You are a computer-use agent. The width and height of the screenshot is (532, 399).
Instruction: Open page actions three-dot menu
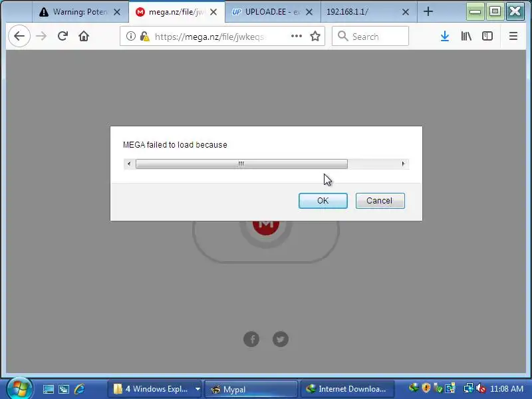[296, 36]
